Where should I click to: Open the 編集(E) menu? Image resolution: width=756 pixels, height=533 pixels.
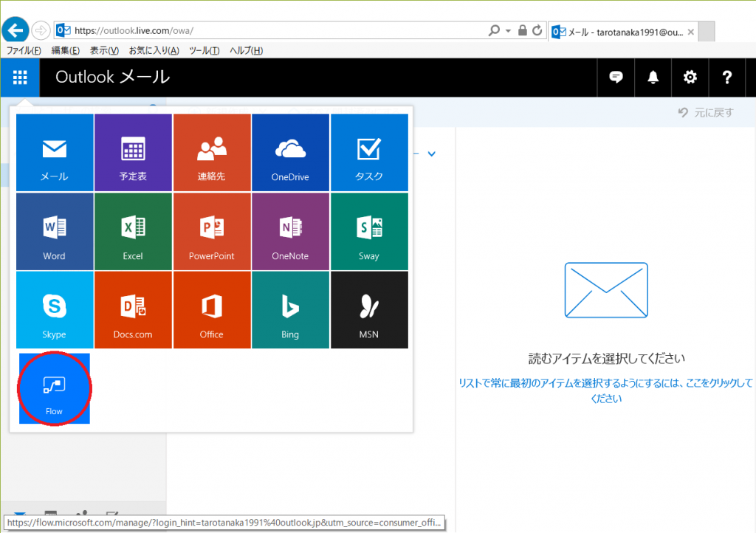(66, 51)
